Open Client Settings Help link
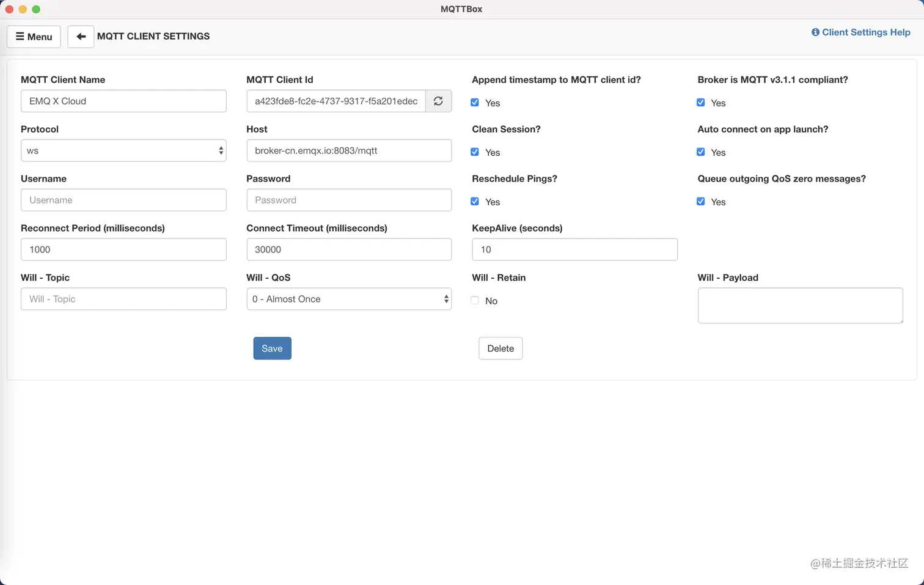 pyautogui.click(x=860, y=32)
